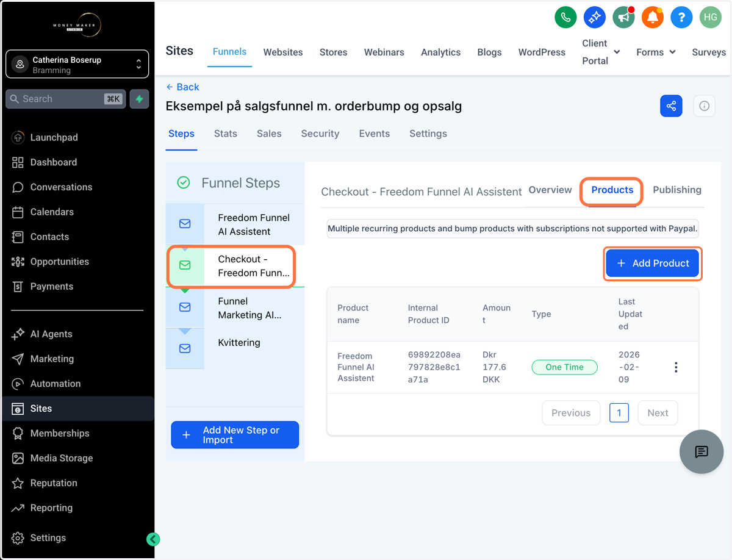The width and height of the screenshot is (732, 560).
Task: Switch to the funnel Settings tab
Action: pos(428,134)
